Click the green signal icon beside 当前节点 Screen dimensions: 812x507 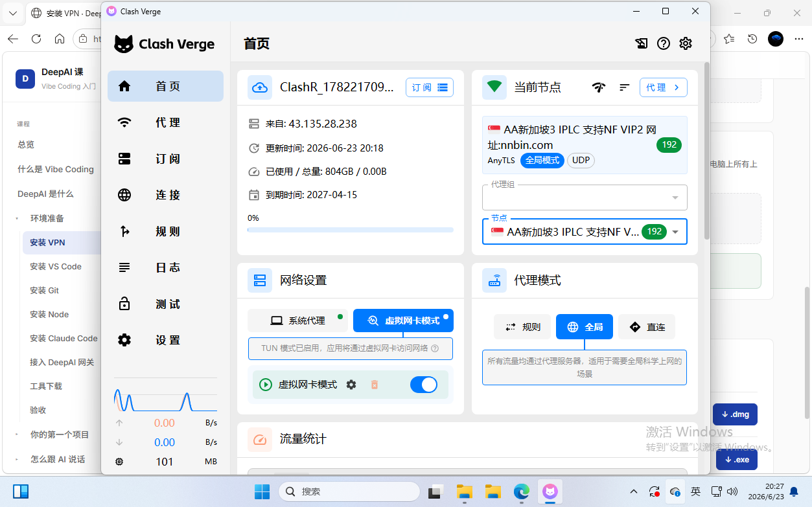click(x=494, y=87)
